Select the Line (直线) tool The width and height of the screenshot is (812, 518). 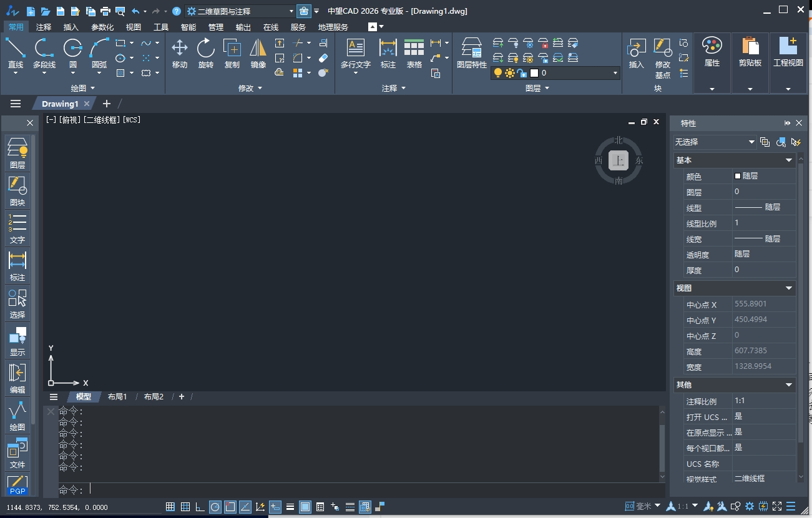point(16,53)
